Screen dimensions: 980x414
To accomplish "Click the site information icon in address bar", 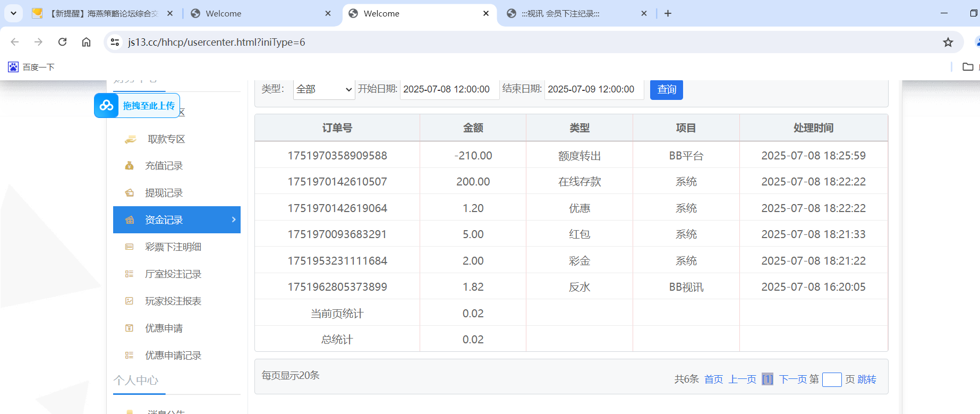I will (x=115, y=42).
